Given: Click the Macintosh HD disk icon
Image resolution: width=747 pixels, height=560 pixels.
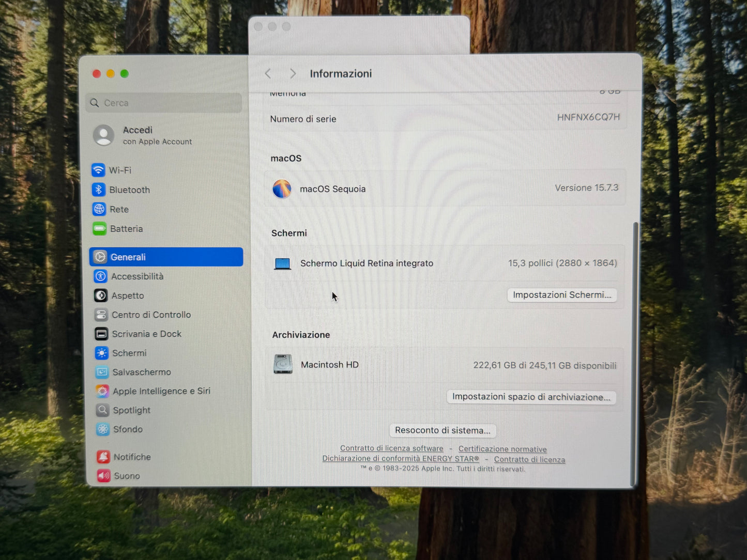Looking at the screenshot, I should [283, 364].
